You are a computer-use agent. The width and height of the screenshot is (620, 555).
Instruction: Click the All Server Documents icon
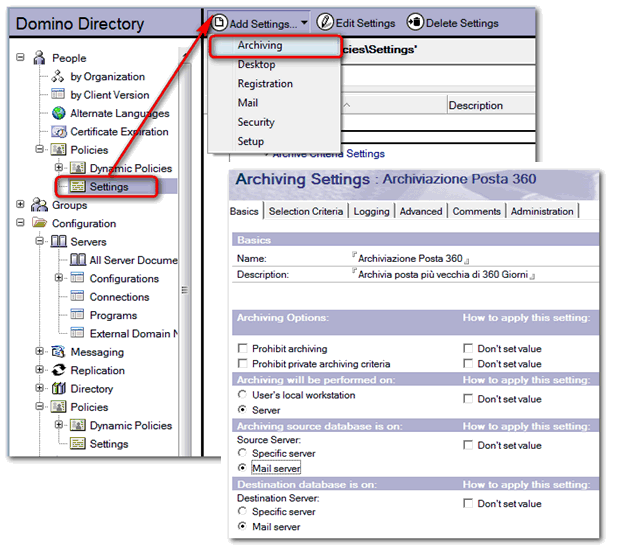78,260
